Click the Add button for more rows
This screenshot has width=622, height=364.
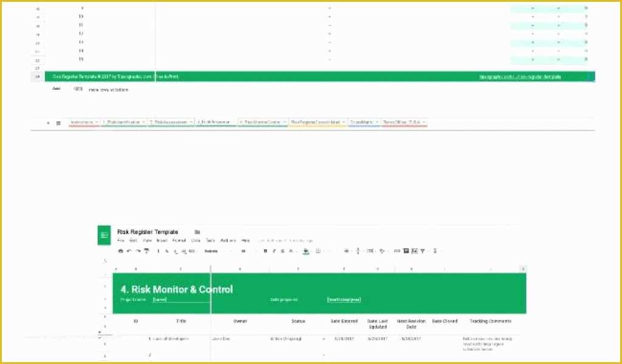tap(56, 89)
